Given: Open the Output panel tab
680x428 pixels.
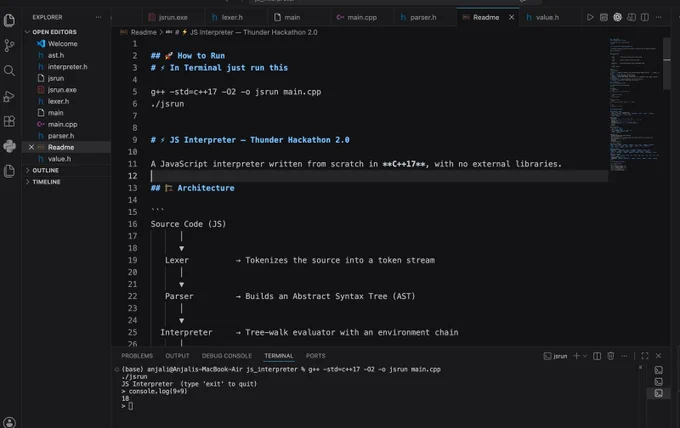Looking at the screenshot, I should point(177,356).
